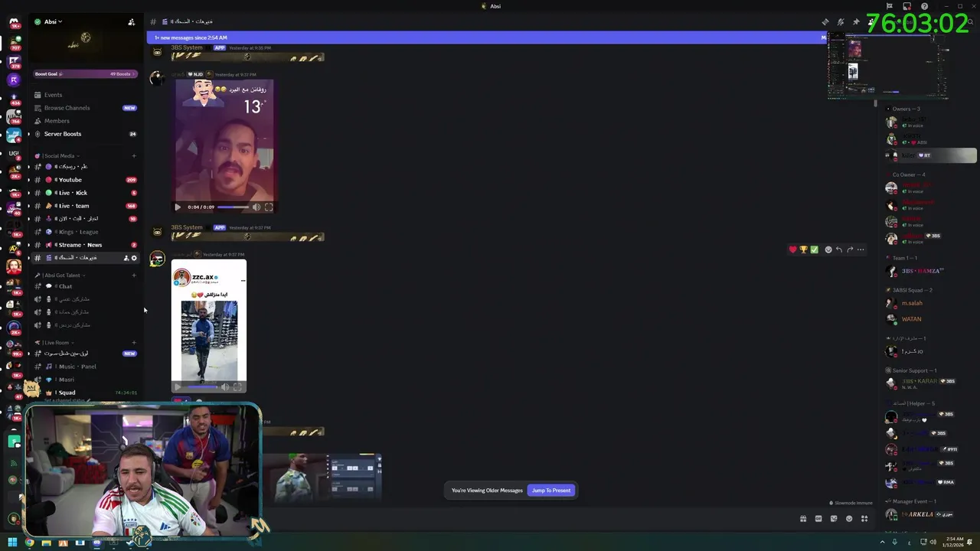Fullscreen the zzc.ax video
Viewport: 980px width, 551px height.
click(237, 387)
